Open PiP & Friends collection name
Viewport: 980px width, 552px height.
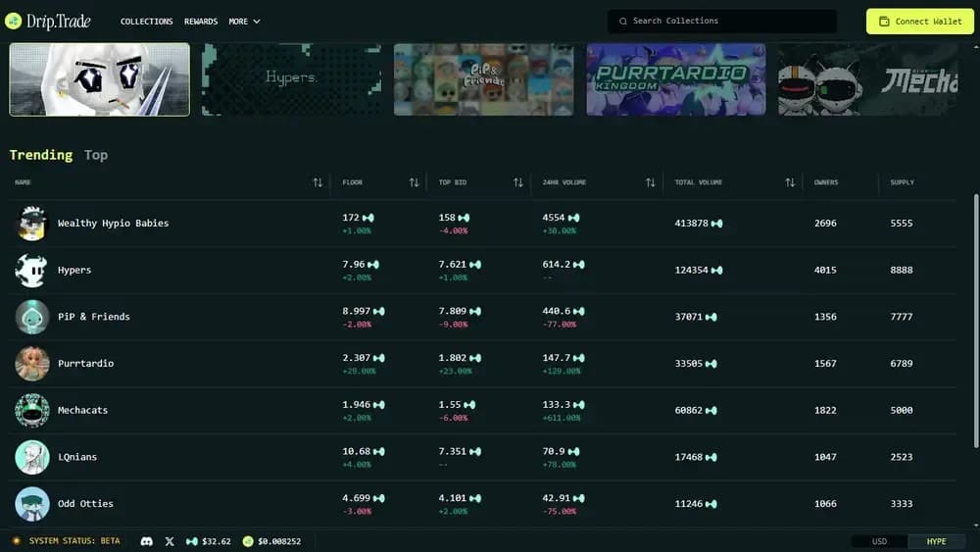pos(94,317)
